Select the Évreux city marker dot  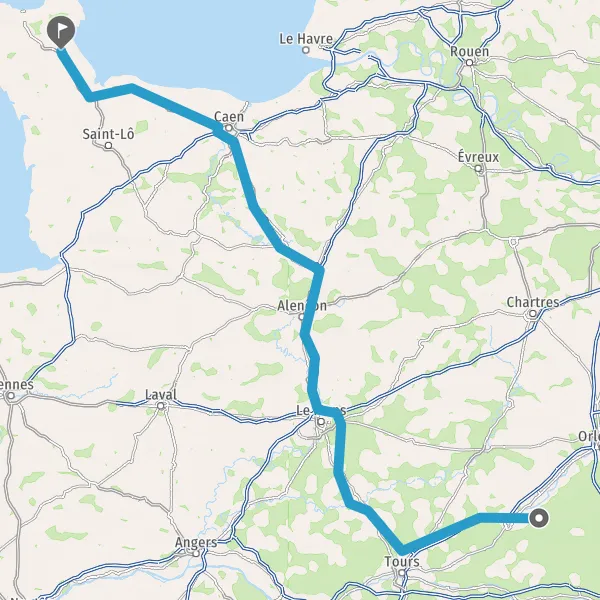pyautogui.click(x=478, y=168)
